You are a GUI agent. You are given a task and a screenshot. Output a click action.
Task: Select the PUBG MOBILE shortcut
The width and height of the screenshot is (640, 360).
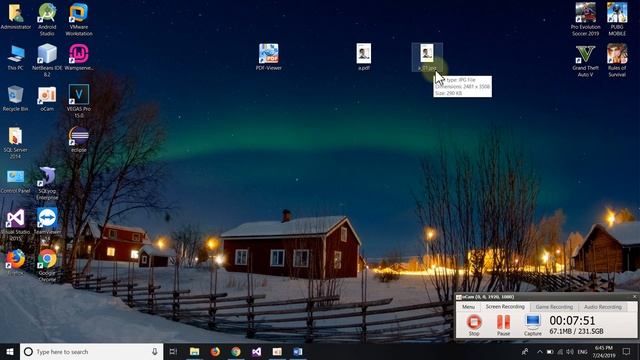pos(617,19)
